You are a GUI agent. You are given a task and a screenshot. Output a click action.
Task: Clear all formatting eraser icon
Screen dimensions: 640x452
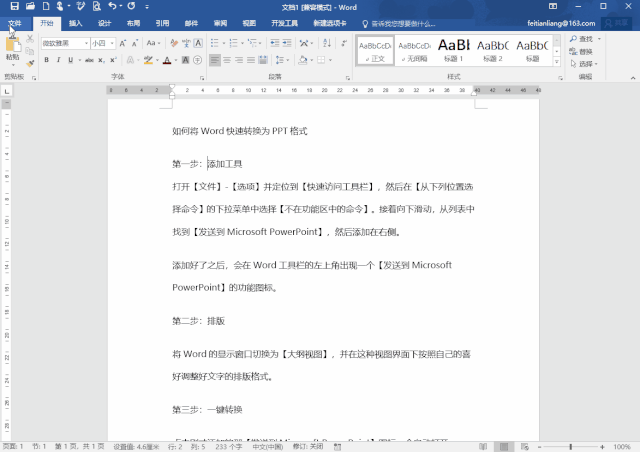174,43
